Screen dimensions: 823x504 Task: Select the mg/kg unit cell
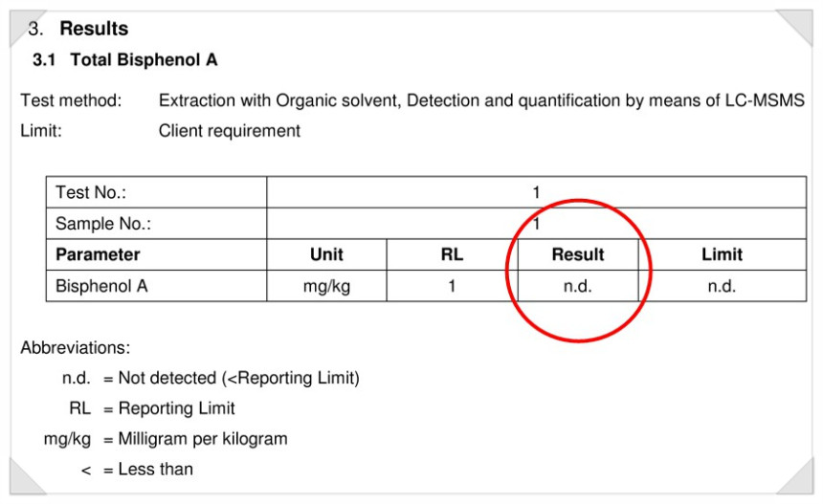tap(326, 286)
